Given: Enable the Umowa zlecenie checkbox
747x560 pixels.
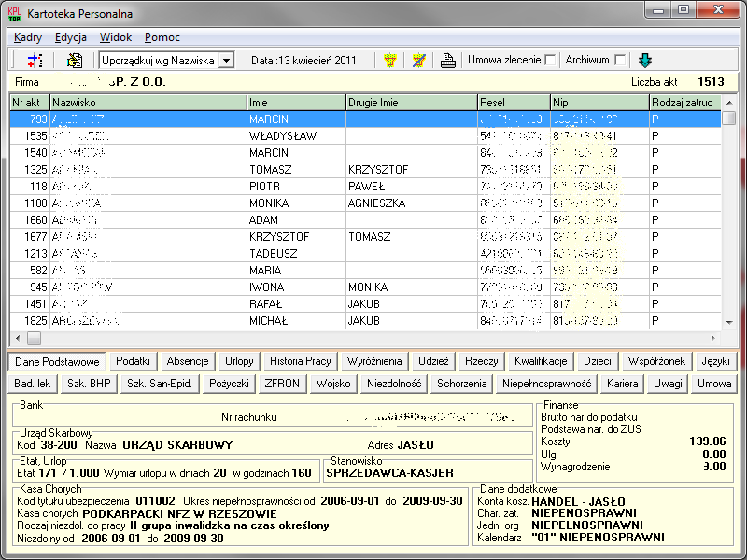Looking at the screenshot, I should [x=550, y=60].
